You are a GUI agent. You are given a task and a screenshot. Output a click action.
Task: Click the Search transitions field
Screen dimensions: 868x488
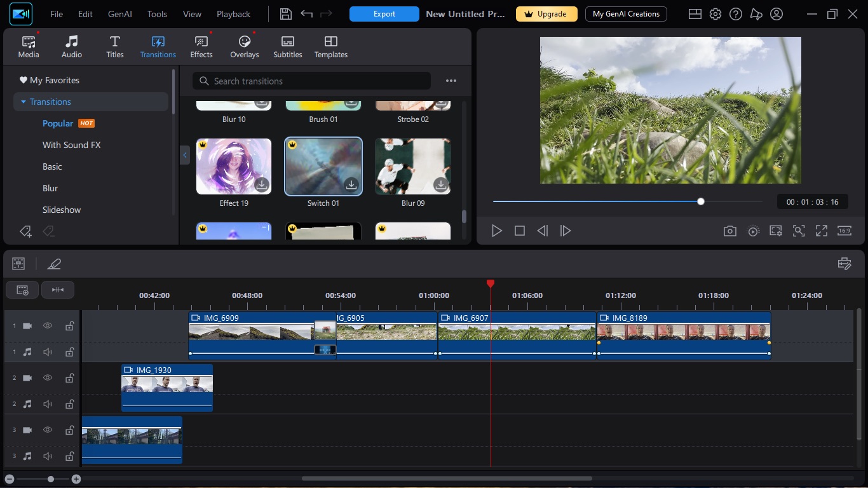(311, 81)
